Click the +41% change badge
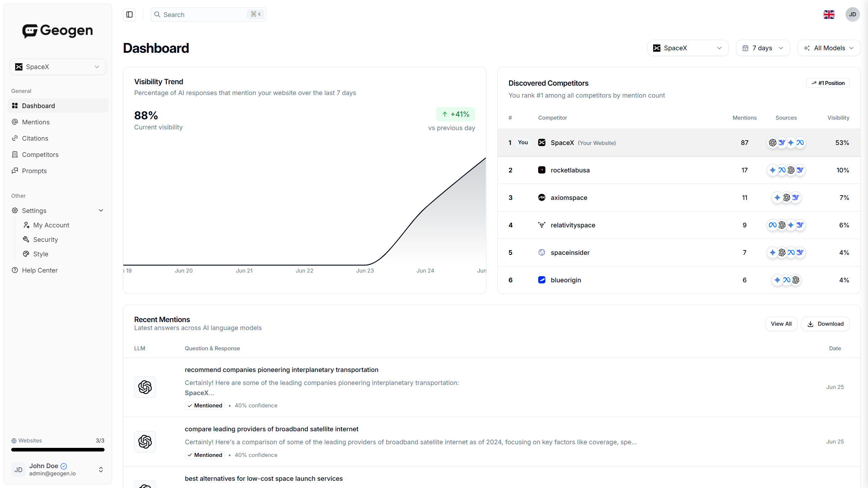868x488 pixels. 455,114
